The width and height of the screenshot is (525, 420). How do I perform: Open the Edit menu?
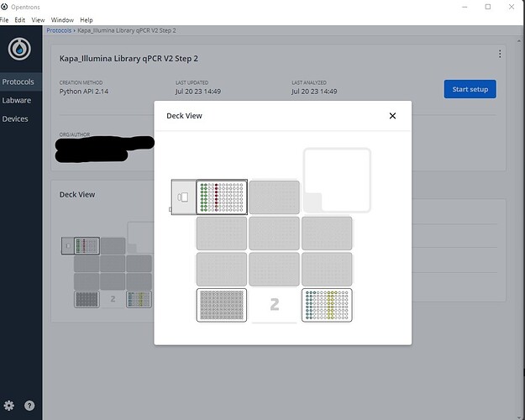coord(20,20)
